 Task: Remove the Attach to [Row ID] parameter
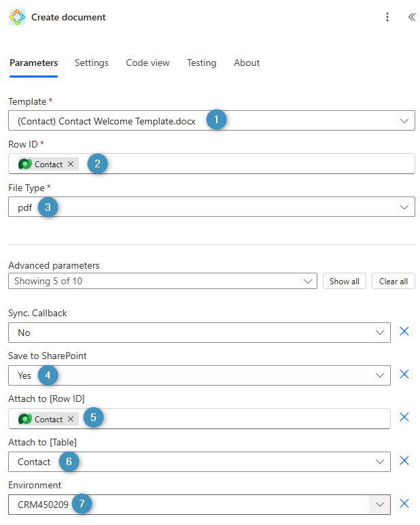pos(404,418)
